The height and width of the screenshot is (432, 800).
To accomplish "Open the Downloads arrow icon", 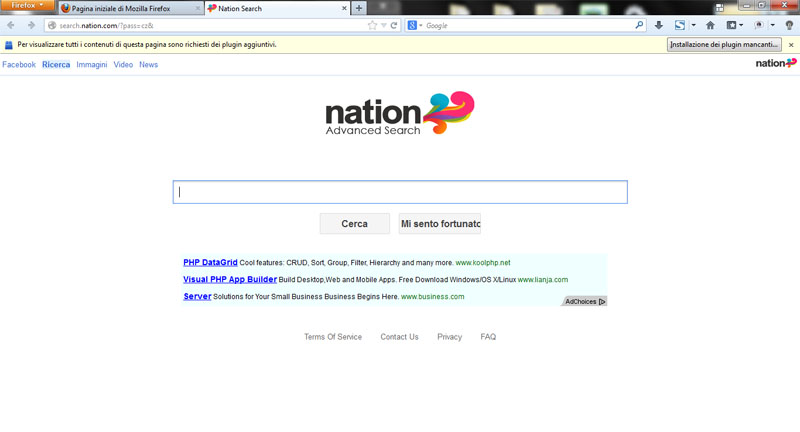I will [x=659, y=25].
